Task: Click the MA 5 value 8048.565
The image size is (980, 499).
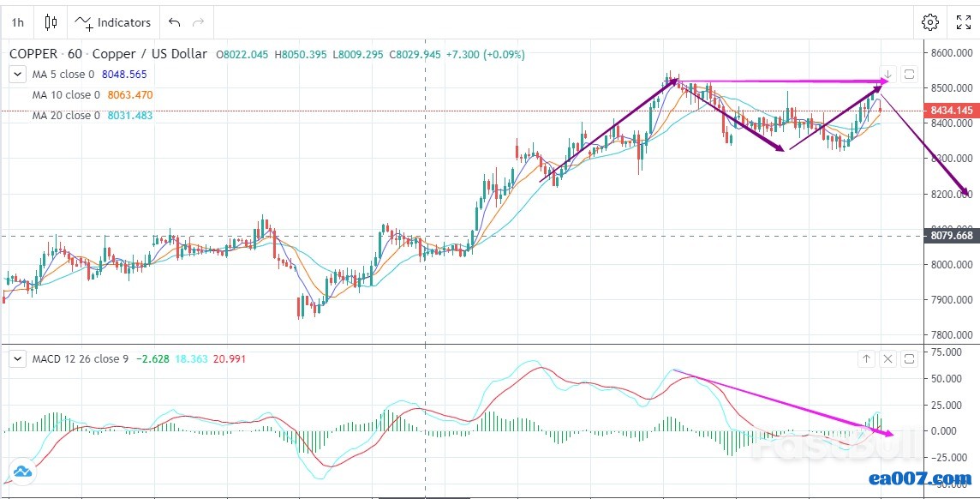Action: tap(123, 75)
